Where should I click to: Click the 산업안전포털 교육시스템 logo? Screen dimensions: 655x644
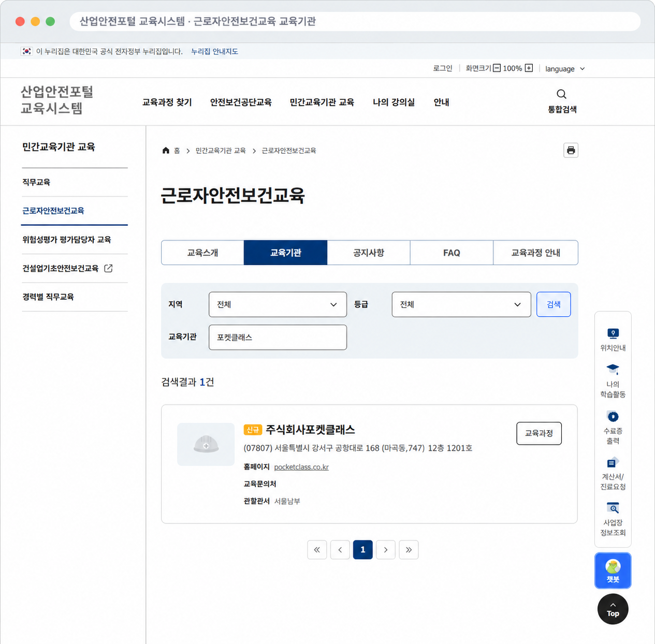pyautogui.click(x=57, y=100)
